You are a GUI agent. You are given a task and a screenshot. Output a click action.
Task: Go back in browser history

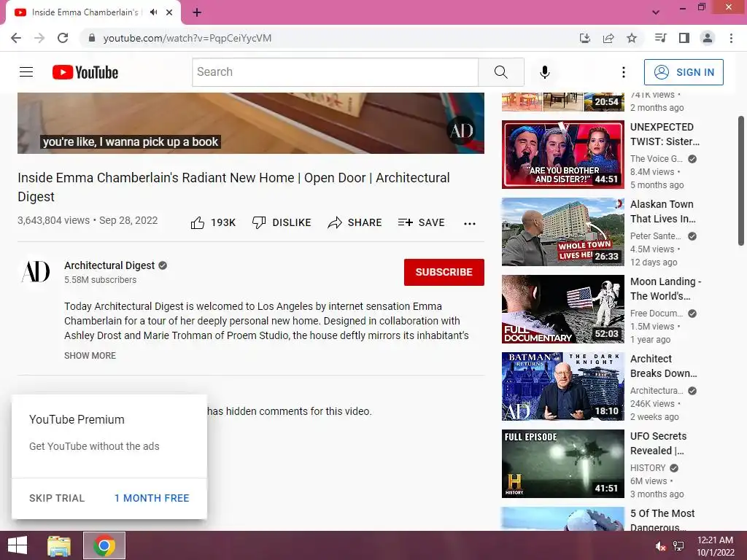pos(16,38)
